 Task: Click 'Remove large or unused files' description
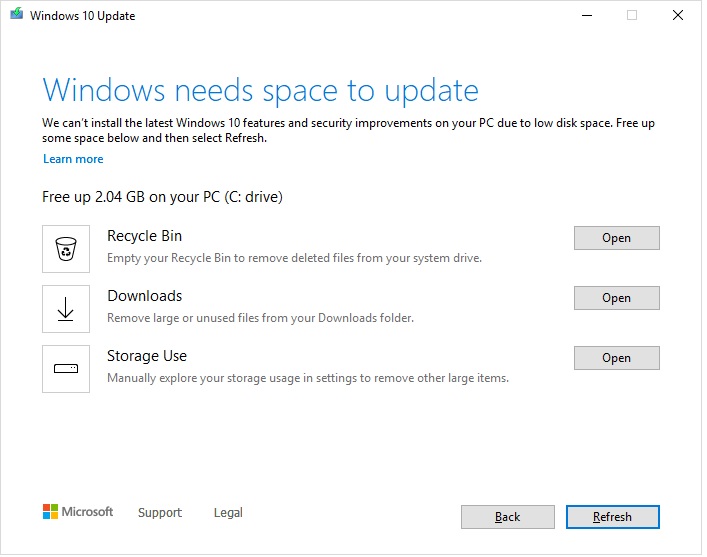tap(260, 318)
